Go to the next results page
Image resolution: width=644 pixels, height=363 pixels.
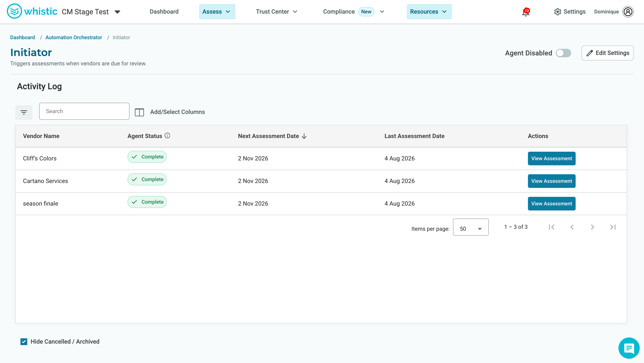[592, 227]
